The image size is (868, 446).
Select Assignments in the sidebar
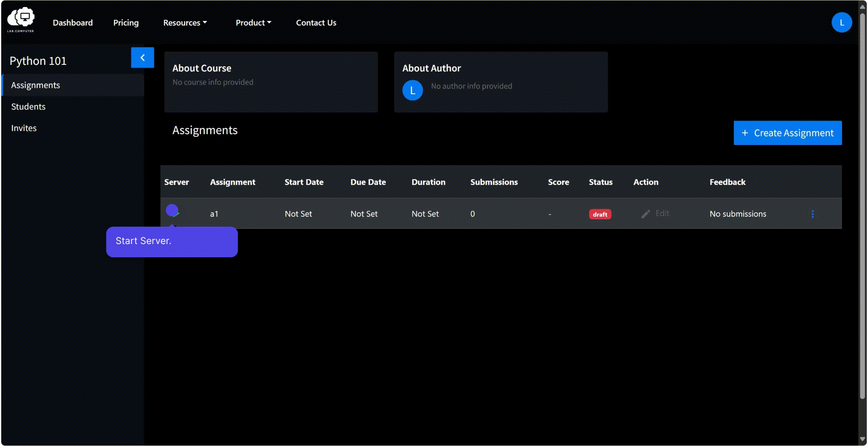[x=73, y=85]
